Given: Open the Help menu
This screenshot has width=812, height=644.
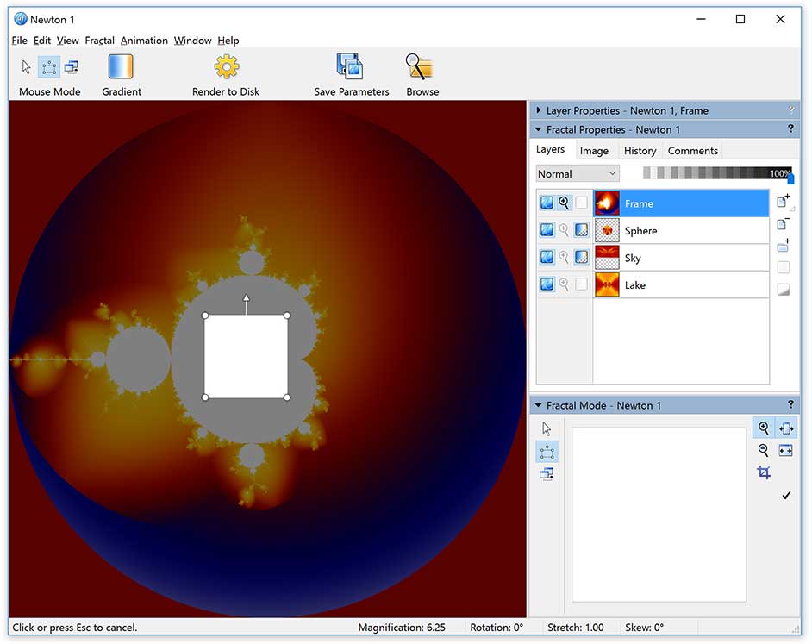Looking at the screenshot, I should [x=228, y=41].
